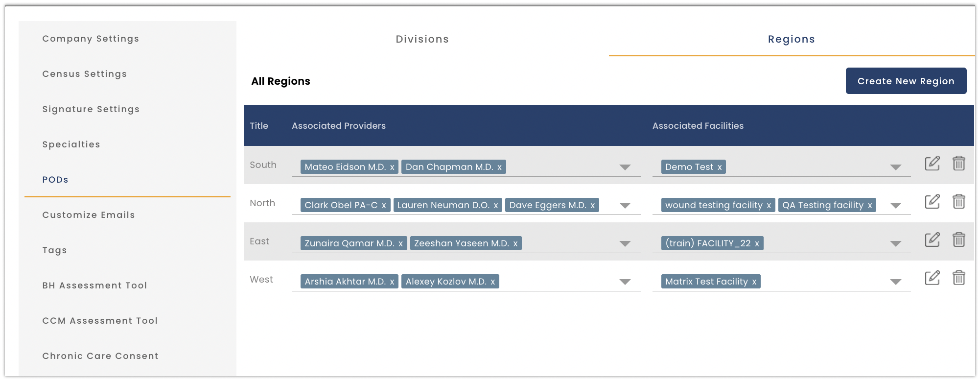Screen dimensions: 980x381
Task: Switch to the Divisions tab
Action: click(x=422, y=39)
